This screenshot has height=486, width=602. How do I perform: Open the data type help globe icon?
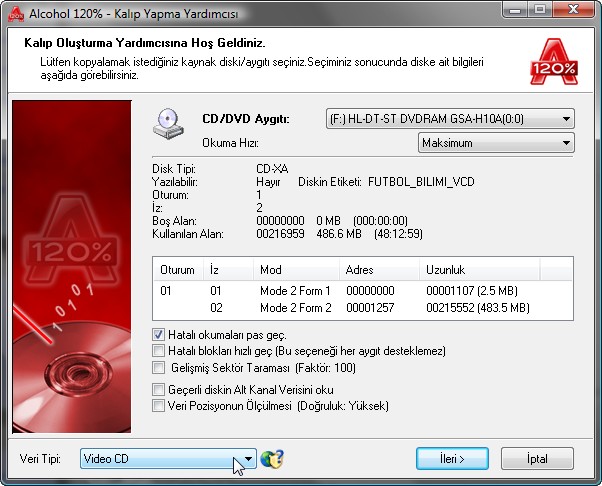[272, 459]
